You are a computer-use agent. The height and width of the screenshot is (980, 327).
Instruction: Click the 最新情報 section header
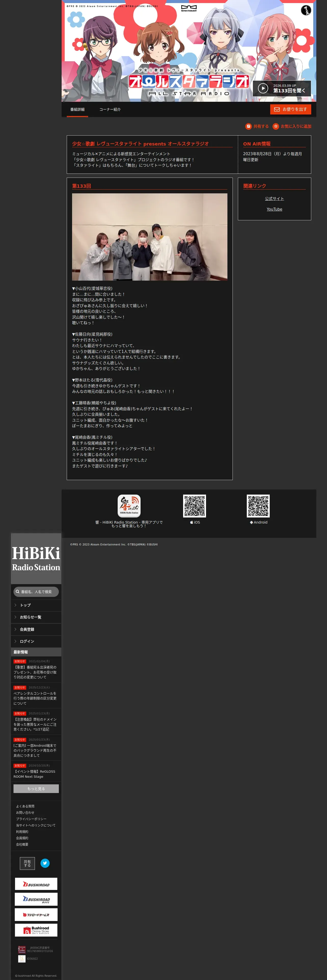(x=36, y=652)
